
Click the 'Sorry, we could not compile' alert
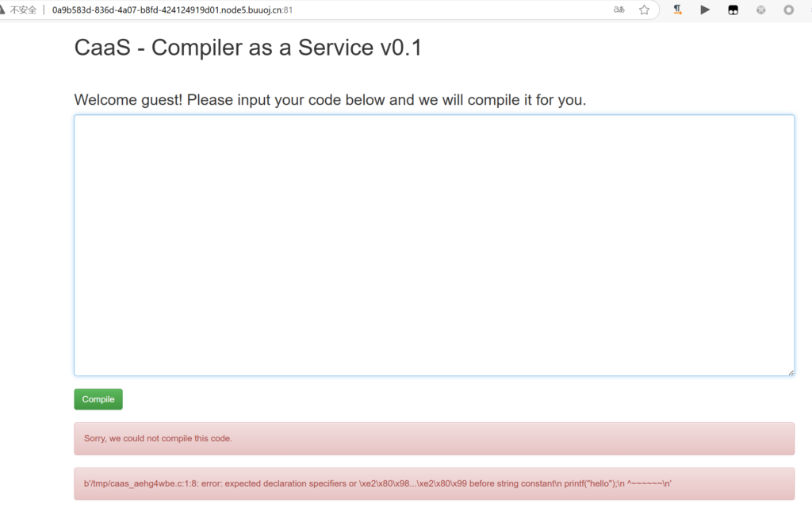pyautogui.click(x=434, y=438)
